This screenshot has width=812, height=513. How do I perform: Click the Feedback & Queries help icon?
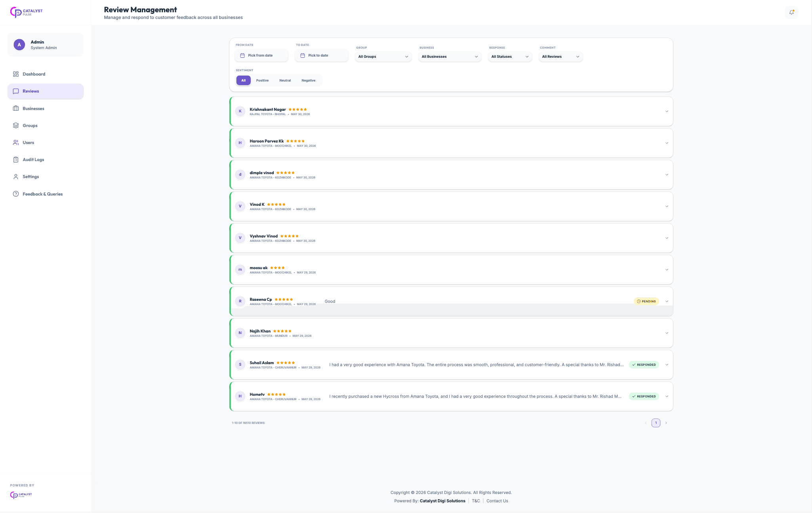(x=16, y=194)
